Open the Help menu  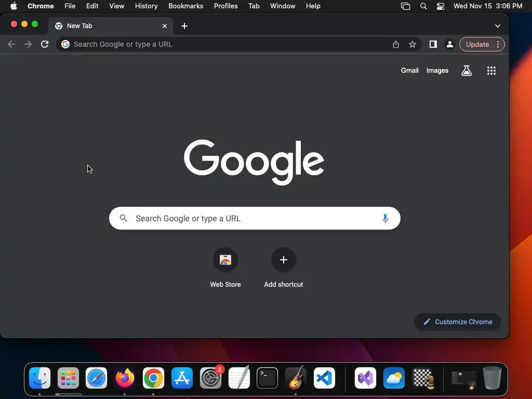click(313, 6)
